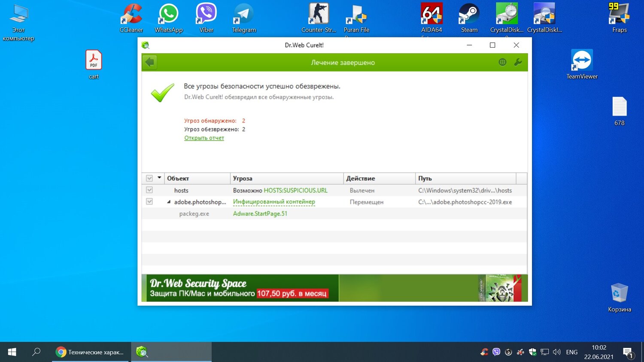This screenshot has height=362, width=644.
Task: Toggle the checkbox for the hosts row
Action: tap(149, 190)
